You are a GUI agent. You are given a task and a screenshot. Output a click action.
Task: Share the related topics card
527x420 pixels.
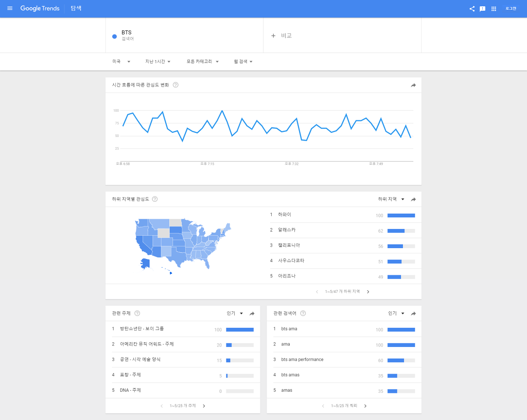[252, 314]
